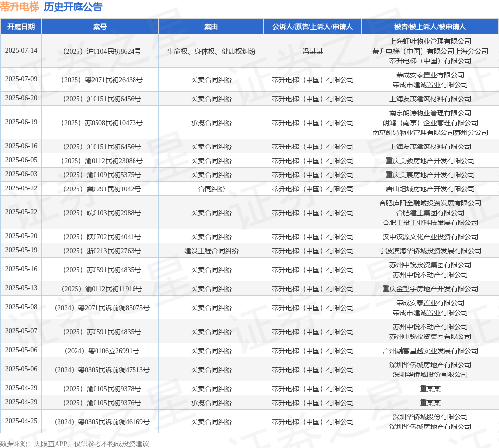Click case number (2025)陕0702民初4041号

click(x=102, y=237)
